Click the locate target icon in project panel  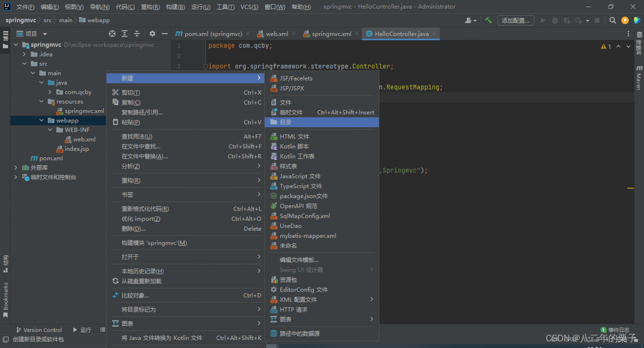point(112,34)
